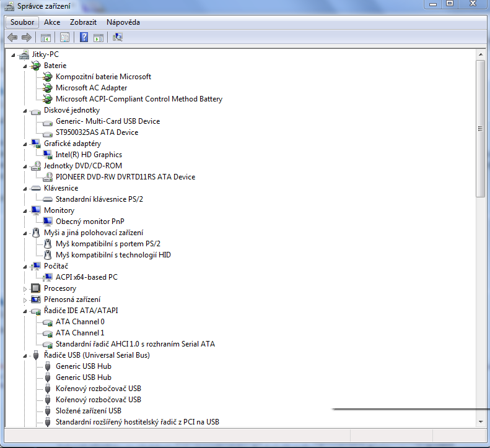Select the Intel(R) HD Graphics icon
Viewport: 490px width, 448px height.
pos(48,155)
